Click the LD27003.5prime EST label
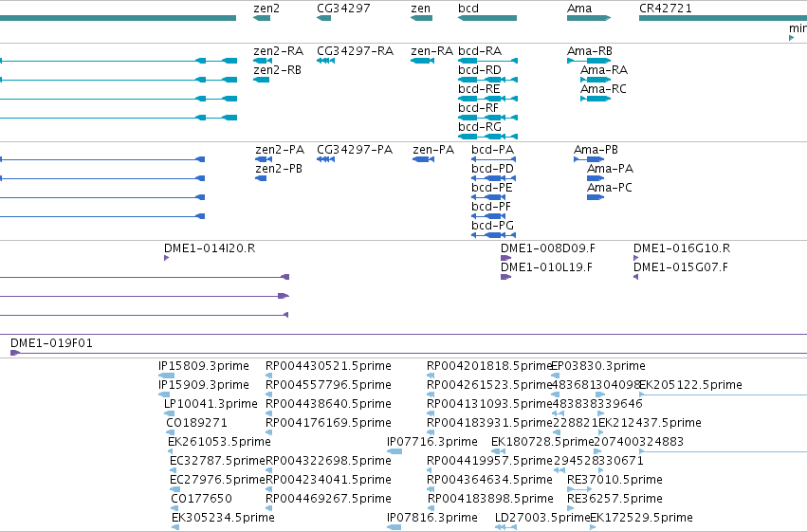 tap(542, 518)
